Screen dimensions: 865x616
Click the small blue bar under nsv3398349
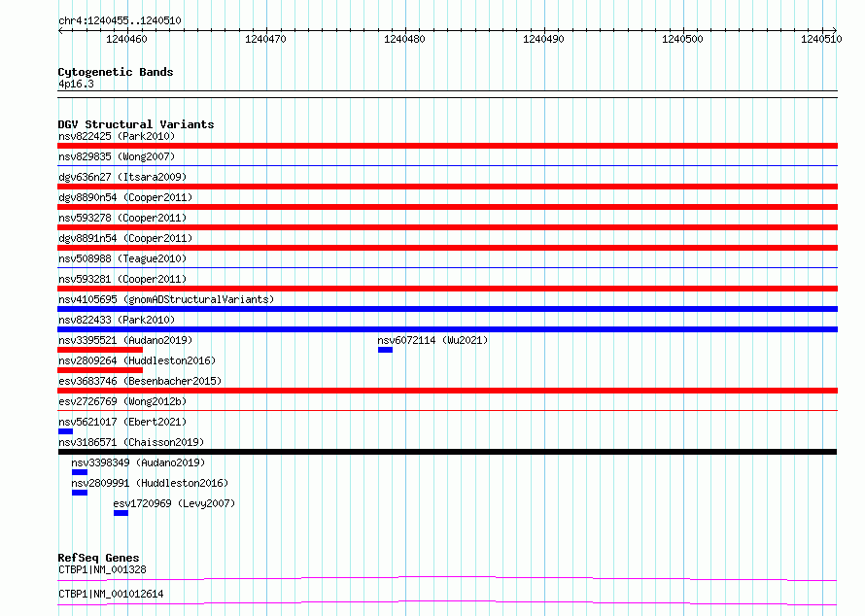80,472
